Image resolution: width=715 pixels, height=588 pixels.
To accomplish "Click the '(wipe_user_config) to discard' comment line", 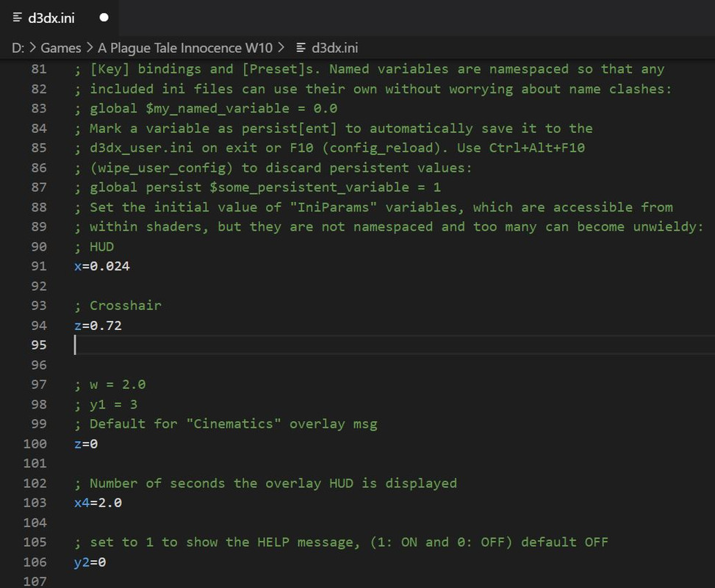I will pos(273,168).
